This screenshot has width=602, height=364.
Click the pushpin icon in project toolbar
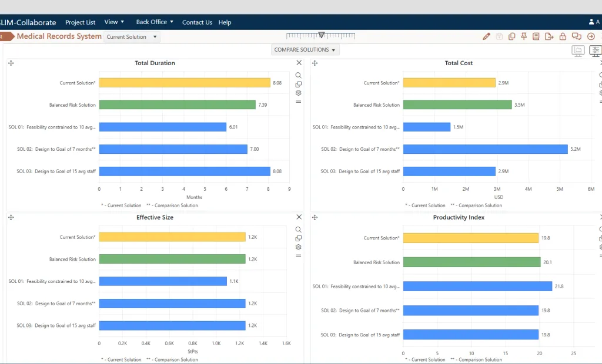click(x=524, y=36)
